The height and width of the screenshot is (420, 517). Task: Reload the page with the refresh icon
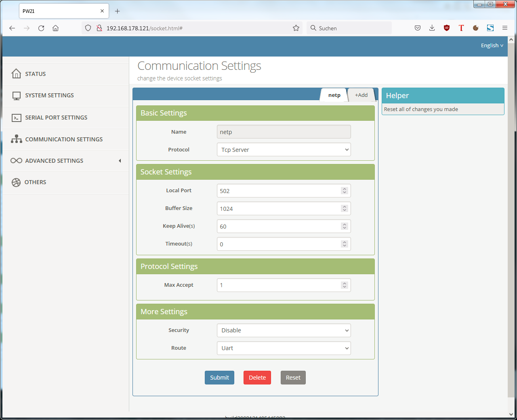(41, 28)
